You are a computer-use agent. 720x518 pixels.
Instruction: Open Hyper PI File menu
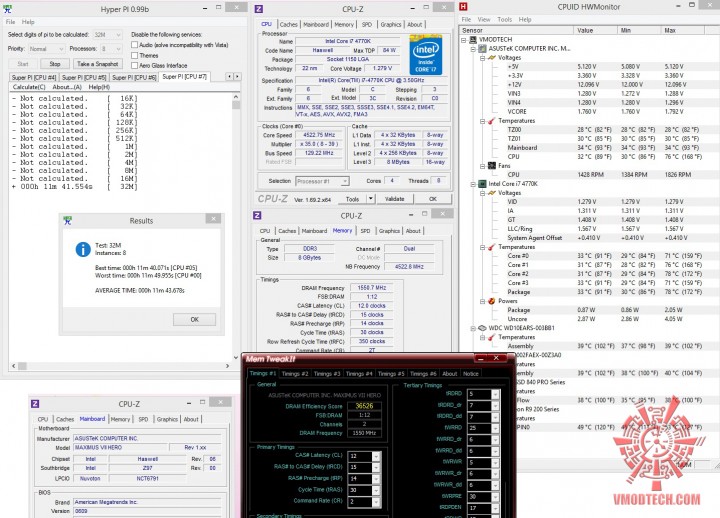[x=10, y=22]
